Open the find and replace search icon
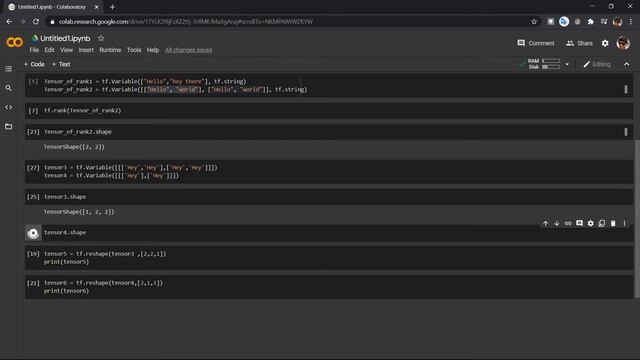 pyautogui.click(x=9, y=88)
